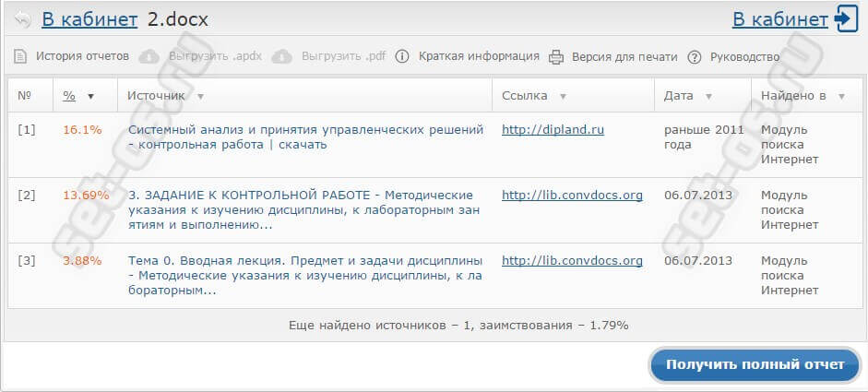This screenshot has width=868, height=392.
Task: Open source Системный анализ и принятия управленческих решений
Action: [305, 137]
